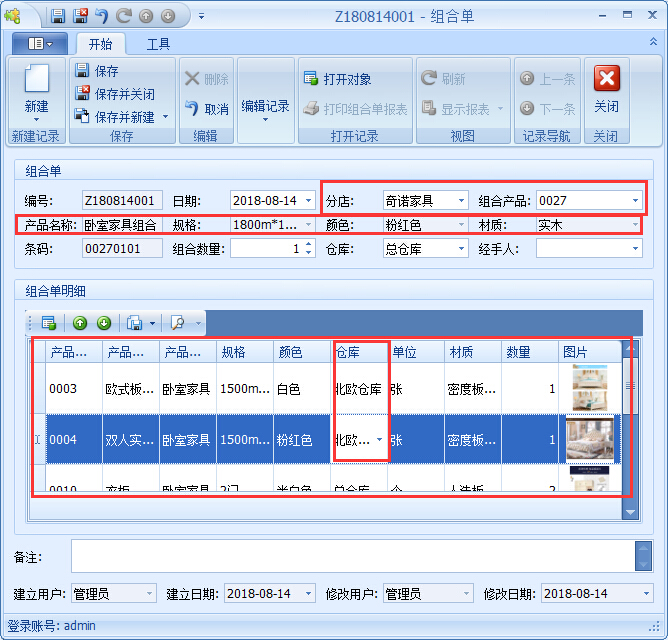The image size is (668, 640).
Task: Click inside the 备注 remarks text field
Action: tap(350, 555)
